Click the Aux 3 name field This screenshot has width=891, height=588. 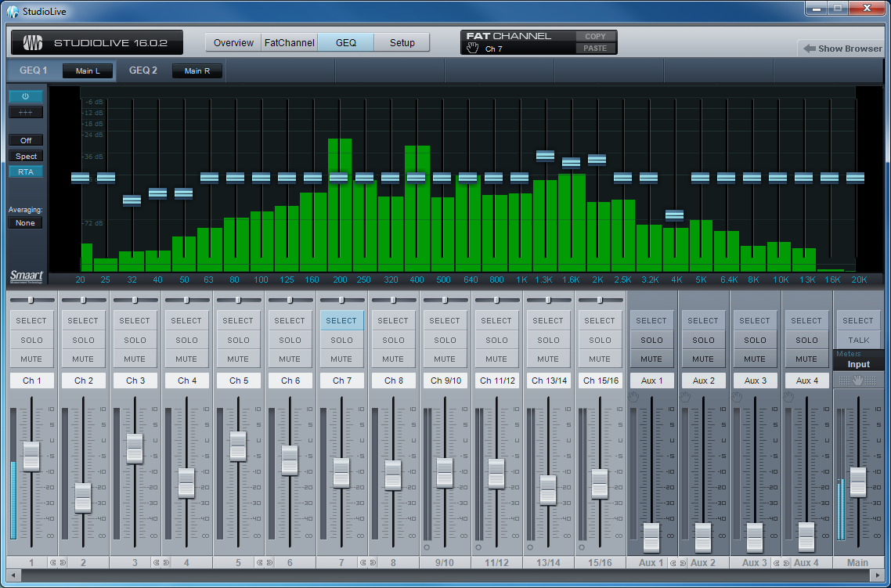(x=755, y=381)
